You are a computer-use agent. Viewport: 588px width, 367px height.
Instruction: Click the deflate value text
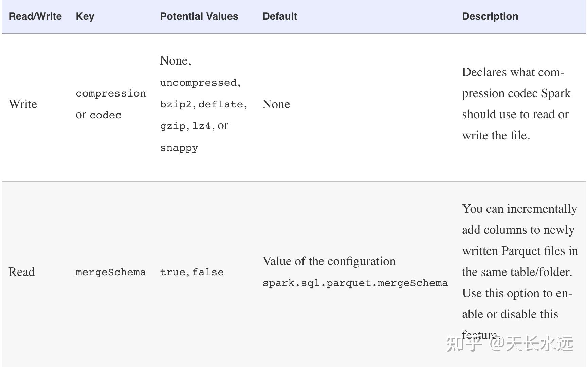(x=221, y=104)
